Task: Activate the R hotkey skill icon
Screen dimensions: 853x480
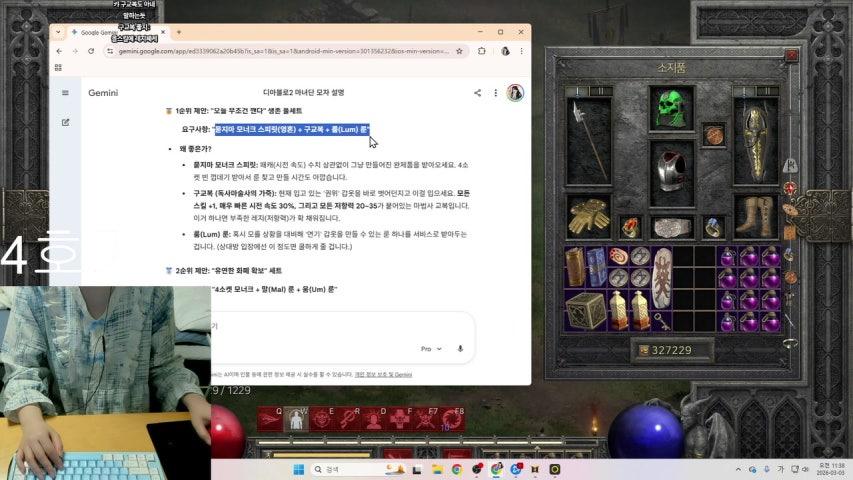Action: point(347,420)
